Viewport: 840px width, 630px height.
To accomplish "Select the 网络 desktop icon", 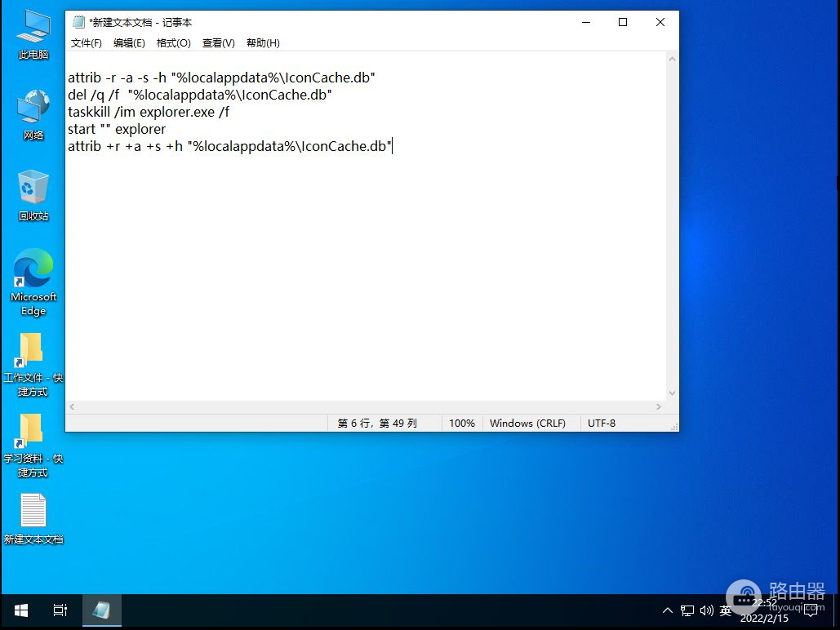I will point(33,115).
